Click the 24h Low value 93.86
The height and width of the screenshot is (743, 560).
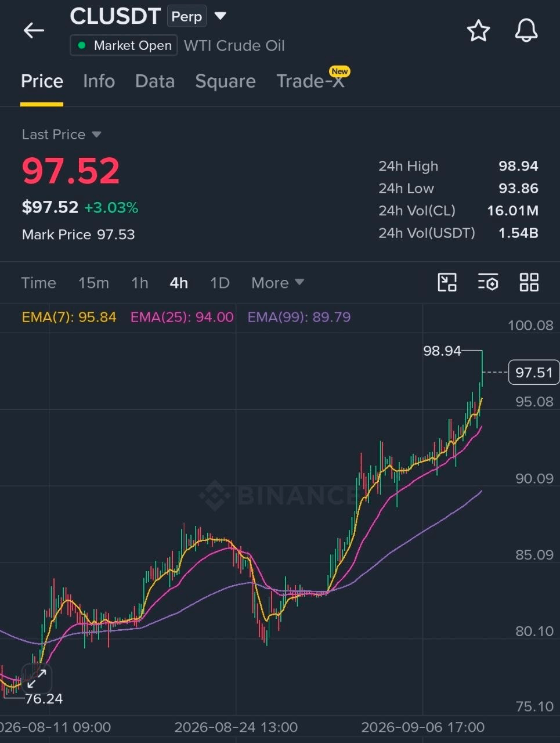point(518,188)
